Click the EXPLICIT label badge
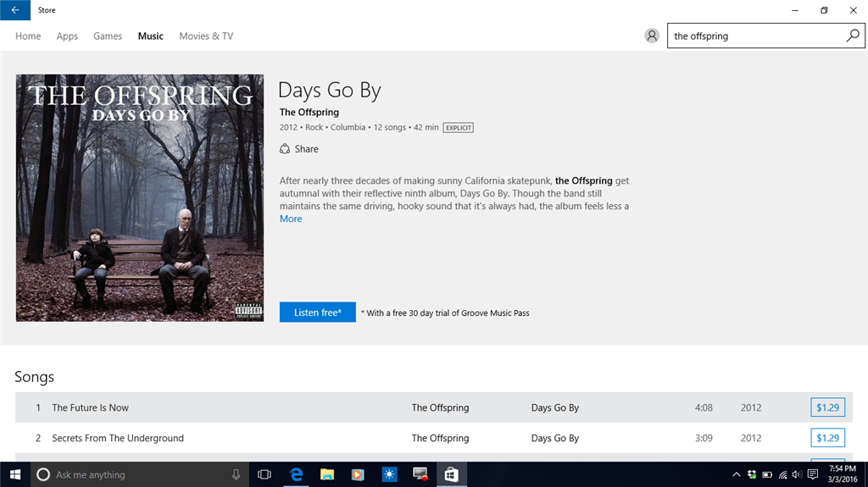This screenshot has width=868, height=487. 459,127
